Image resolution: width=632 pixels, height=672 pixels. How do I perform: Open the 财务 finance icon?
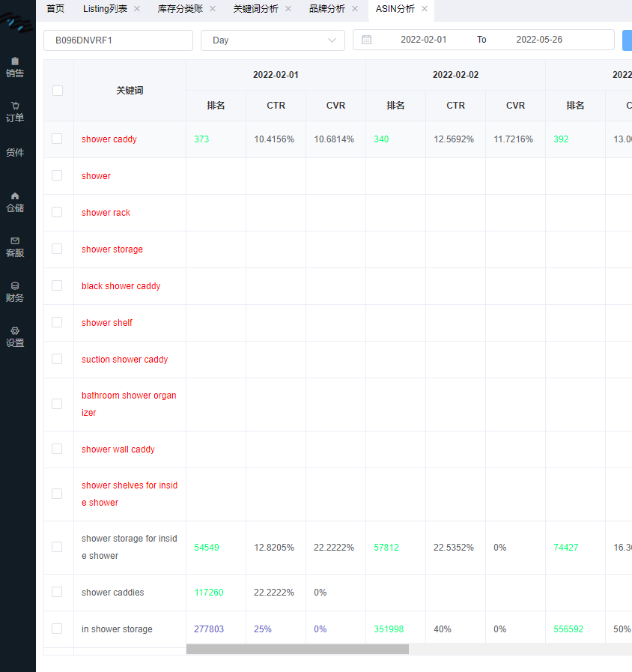(x=15, y=285)
